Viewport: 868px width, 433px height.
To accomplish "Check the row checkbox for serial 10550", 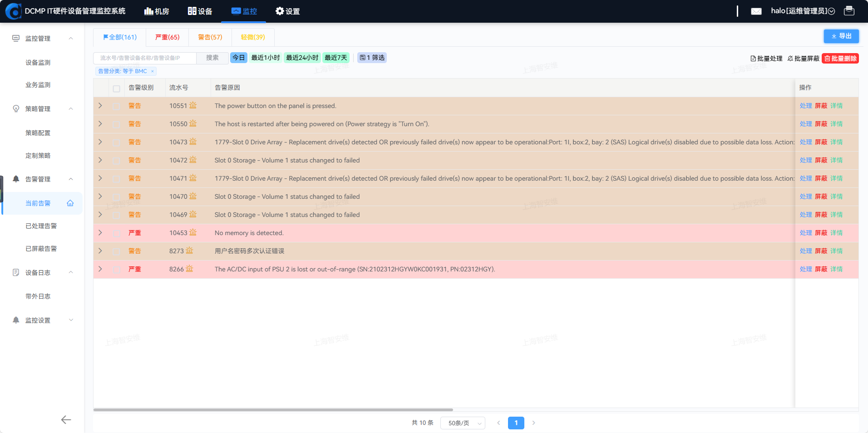I will 117,124.
